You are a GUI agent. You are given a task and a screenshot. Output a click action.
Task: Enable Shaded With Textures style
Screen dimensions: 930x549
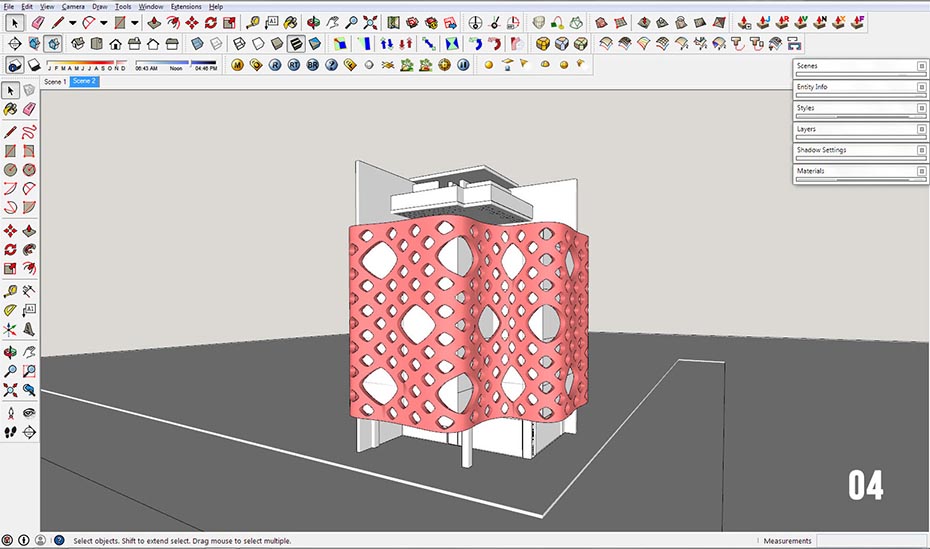[x=297, y=43]
